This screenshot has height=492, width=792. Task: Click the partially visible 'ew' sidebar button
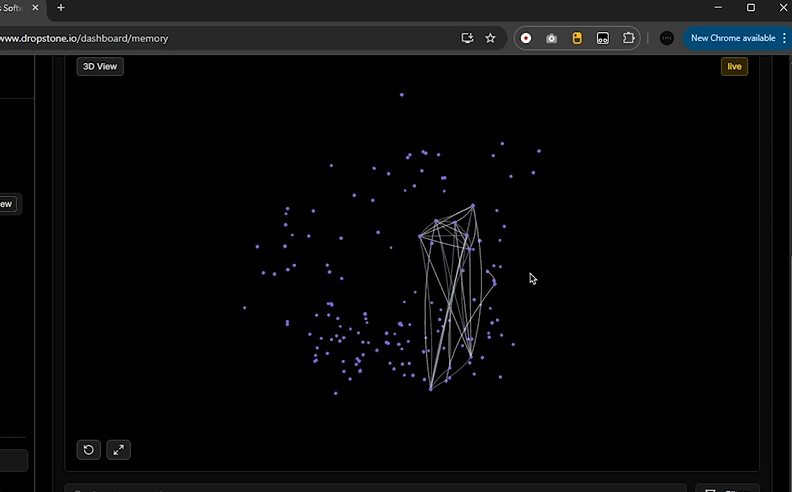[x=7, y=204]
